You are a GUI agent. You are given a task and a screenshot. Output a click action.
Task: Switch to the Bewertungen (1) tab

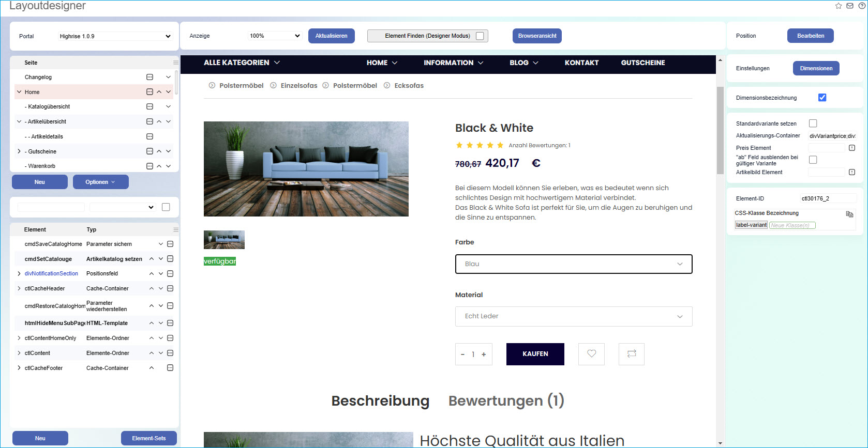[506, 401]
